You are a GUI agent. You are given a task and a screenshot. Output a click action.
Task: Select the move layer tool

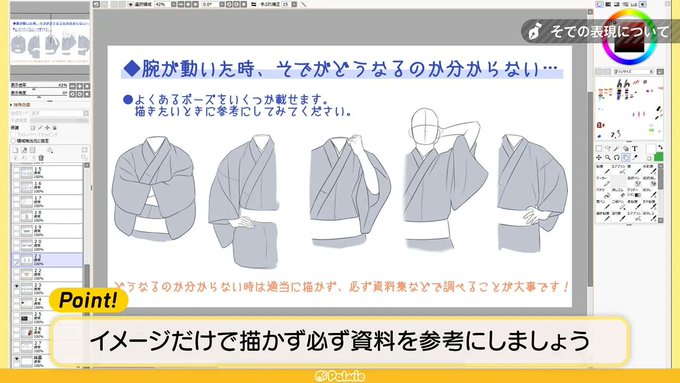click(x=599, y=157)
